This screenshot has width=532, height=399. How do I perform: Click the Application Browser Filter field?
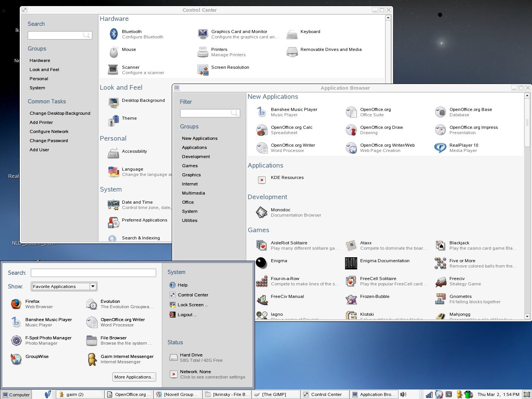click(x=210, y=113)
